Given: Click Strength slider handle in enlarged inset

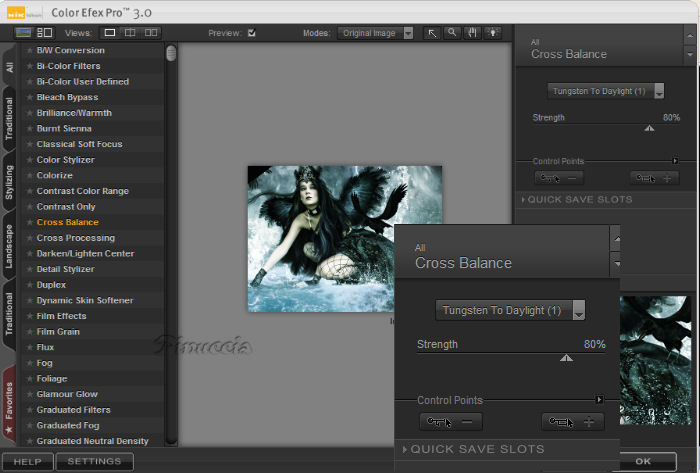Looking at the screenshot, I should [566, 358].
